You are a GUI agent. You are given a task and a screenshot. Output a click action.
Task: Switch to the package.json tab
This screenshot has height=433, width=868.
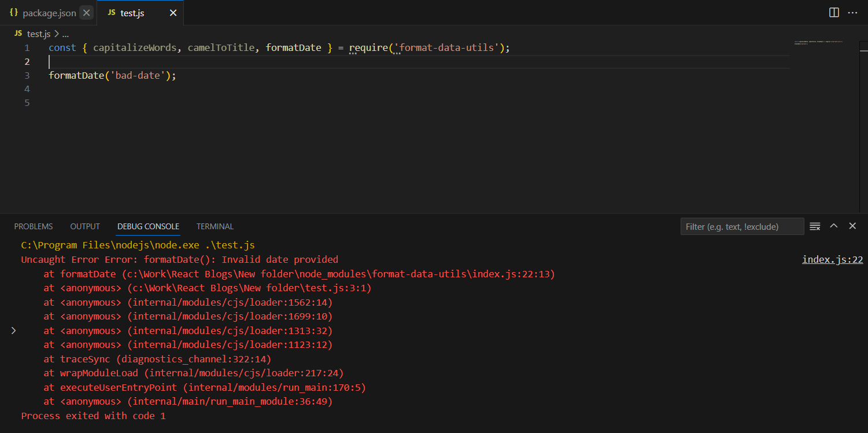coord(48,13)
